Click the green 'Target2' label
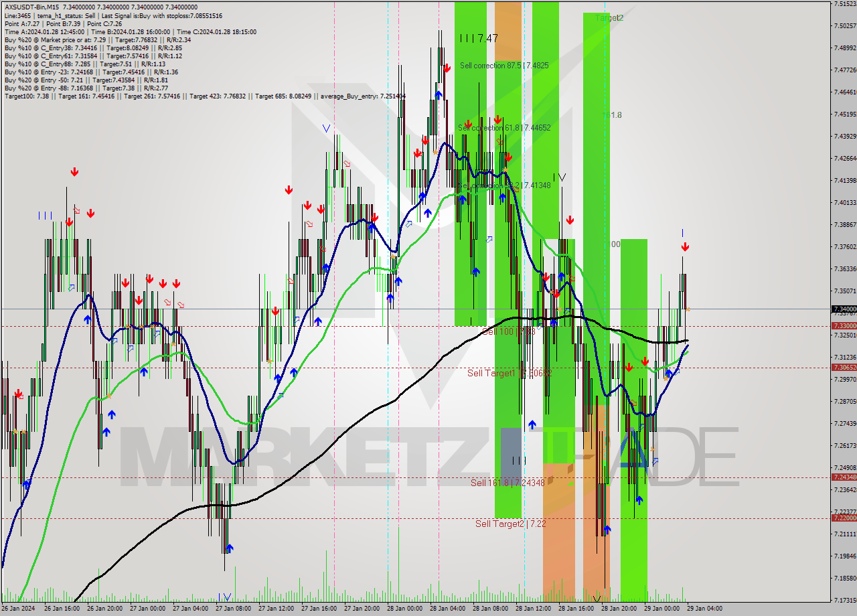Screen dimensions: 857x616 pyautogui.click(x=609, y=18)
